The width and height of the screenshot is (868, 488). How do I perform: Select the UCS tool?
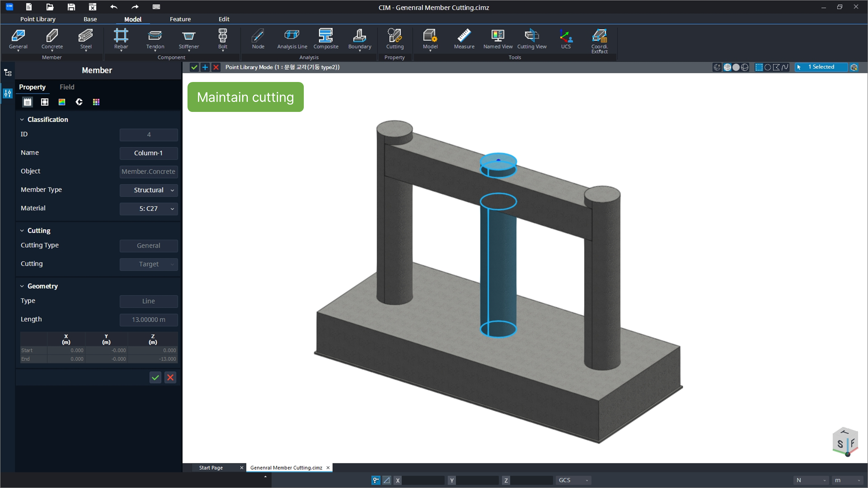tap(566, 39)
